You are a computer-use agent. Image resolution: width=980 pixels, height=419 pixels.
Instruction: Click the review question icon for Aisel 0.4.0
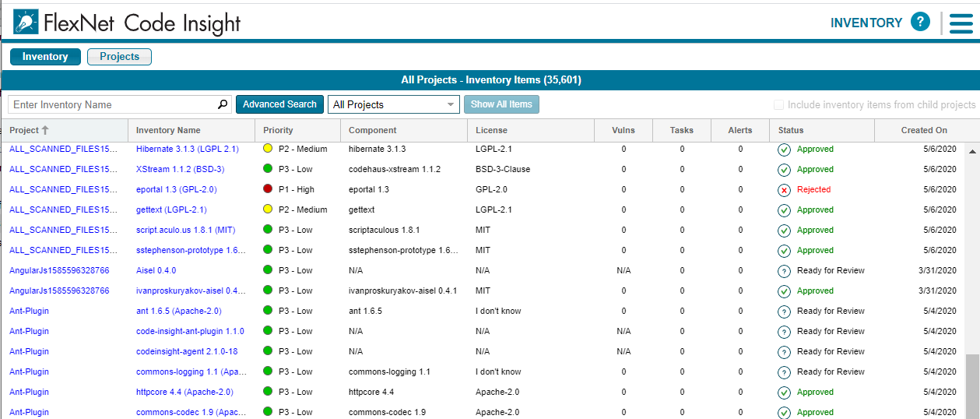[x=784, y=271]
